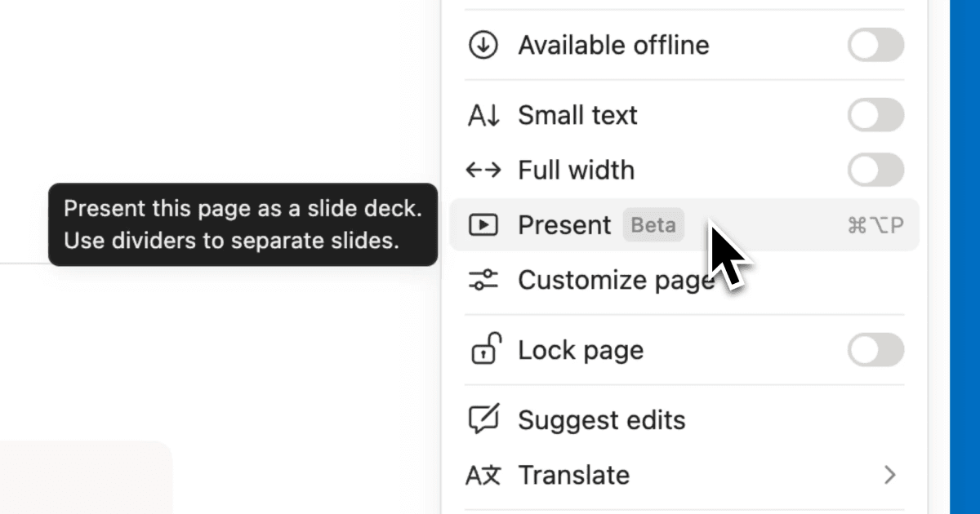The image size is (980, 514).
Task: Select Customize page from the menu
Action: pyautogui.click(x=617, y=280)
